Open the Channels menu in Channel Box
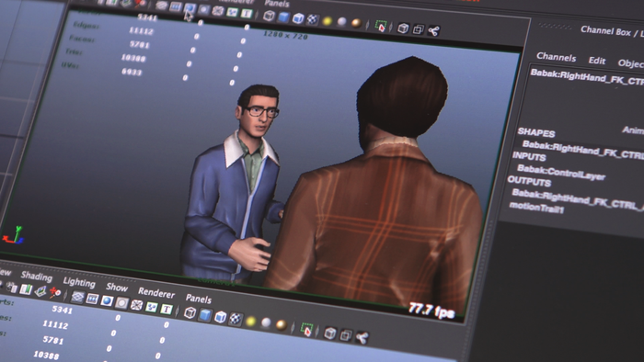 click(x=556, y=57)
